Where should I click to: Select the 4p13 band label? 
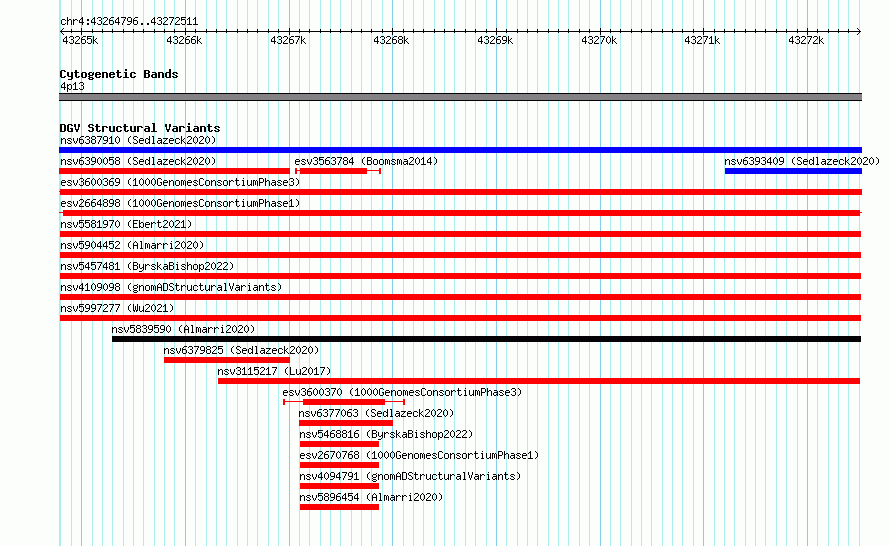click(72, 86)
